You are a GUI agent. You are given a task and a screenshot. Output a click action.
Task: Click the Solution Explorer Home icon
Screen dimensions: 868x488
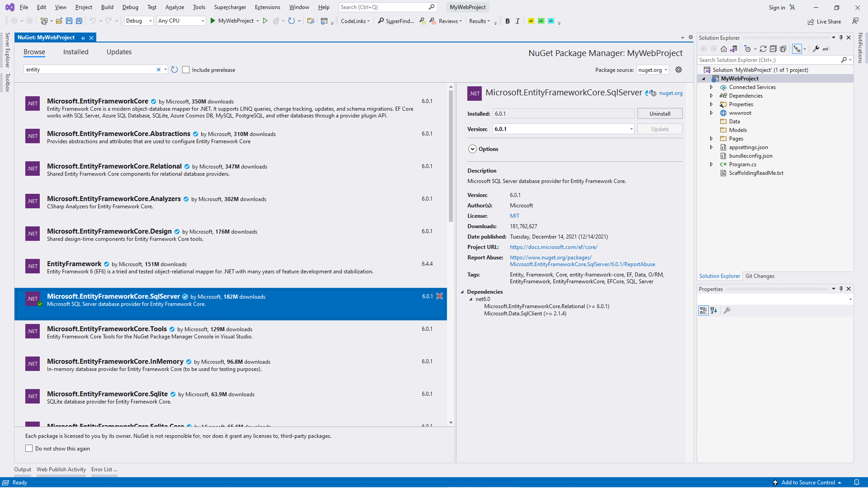[724, 49]
